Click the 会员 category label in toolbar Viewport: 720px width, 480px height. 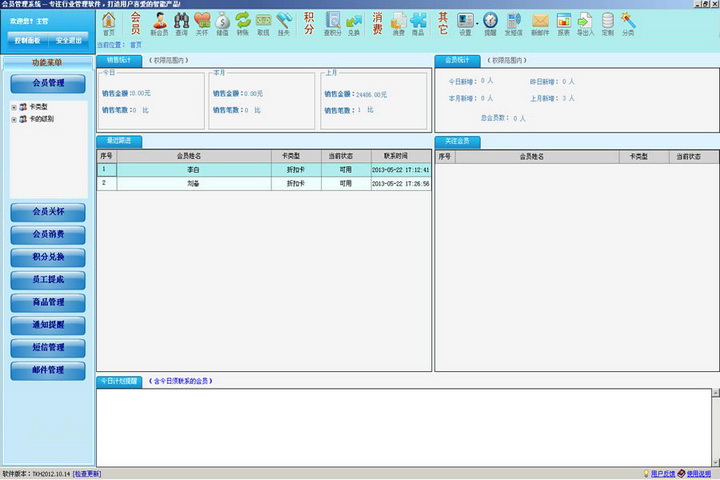coord(135,23)
